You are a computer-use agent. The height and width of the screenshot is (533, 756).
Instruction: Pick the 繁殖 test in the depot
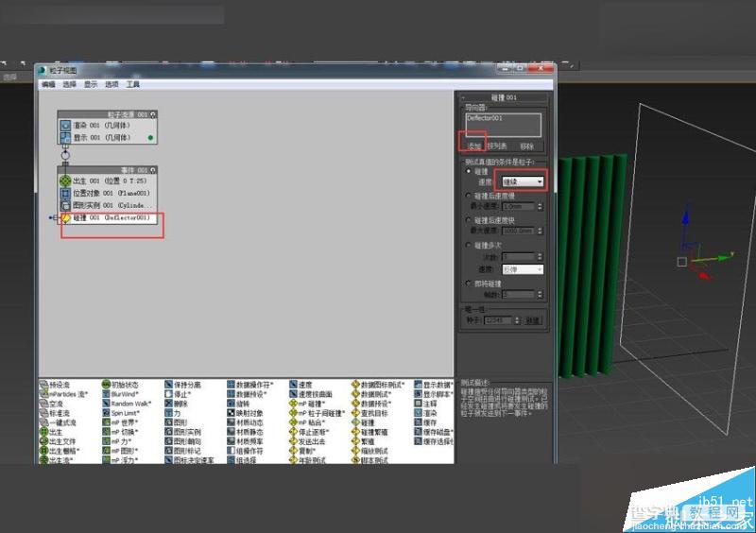point(364,441)
